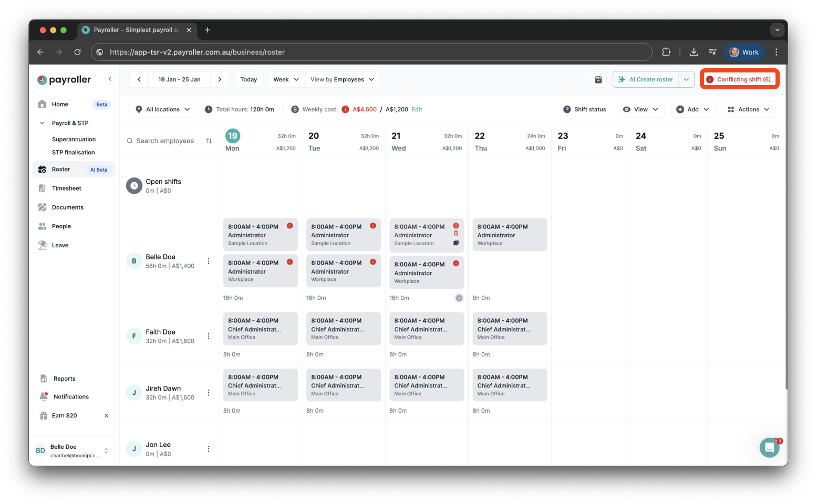
Task: Click Edit next to the weekly cost
Action: pyautogui.click(x=417, y=109)
